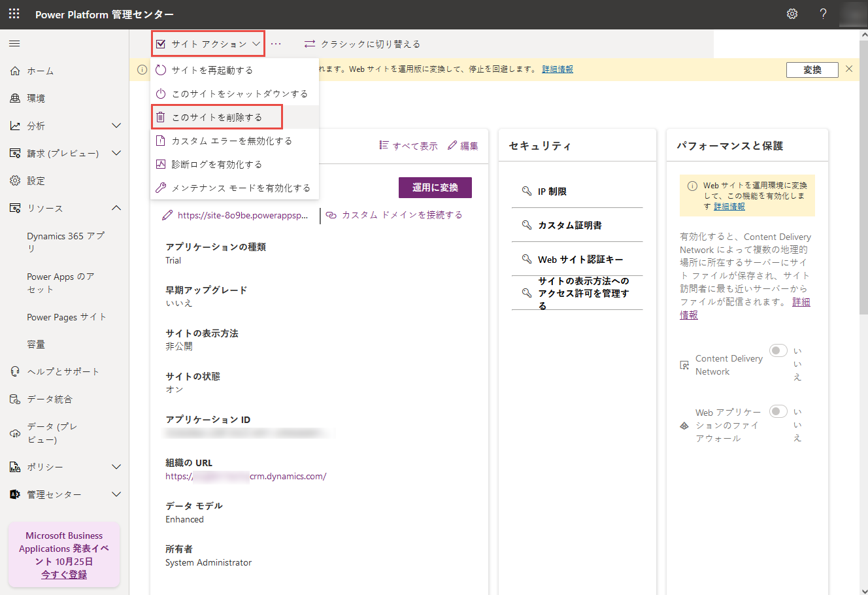Click trash icon beside このサイトを削除する
The width and height of the screenshot is (868, 595).
point(161,117)
